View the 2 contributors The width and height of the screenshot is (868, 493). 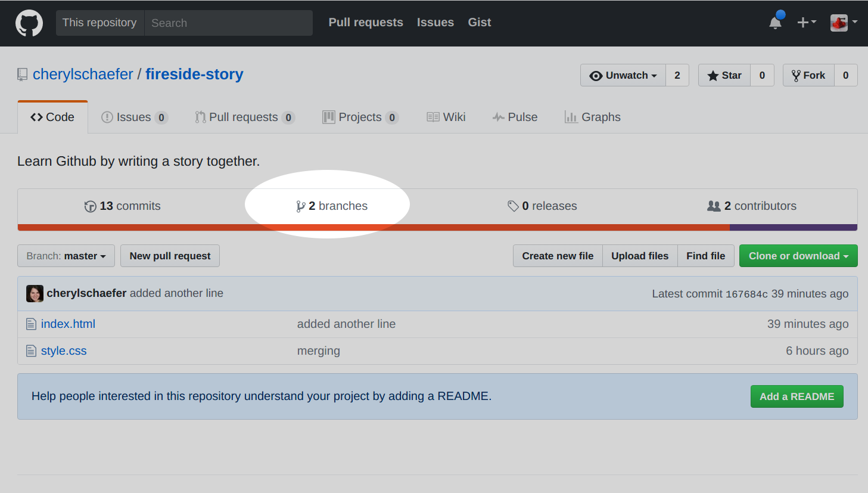click(752, 206)
